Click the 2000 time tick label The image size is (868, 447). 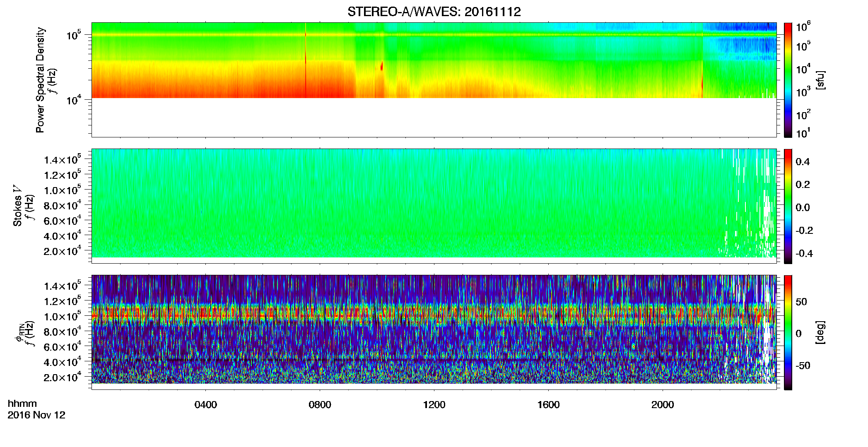663,405
